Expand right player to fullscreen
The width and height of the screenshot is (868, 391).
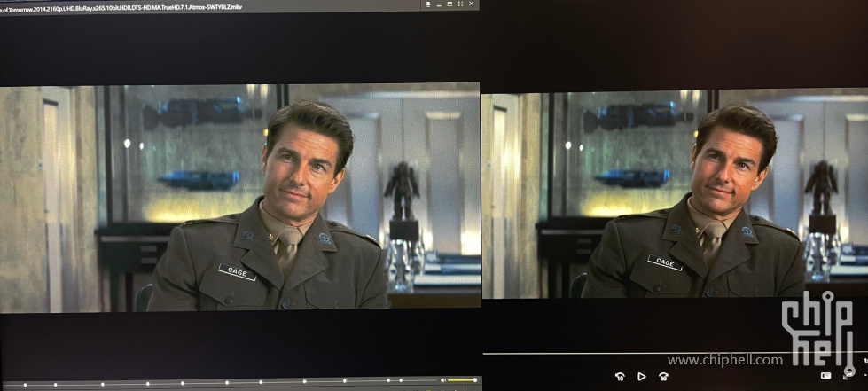848,376
